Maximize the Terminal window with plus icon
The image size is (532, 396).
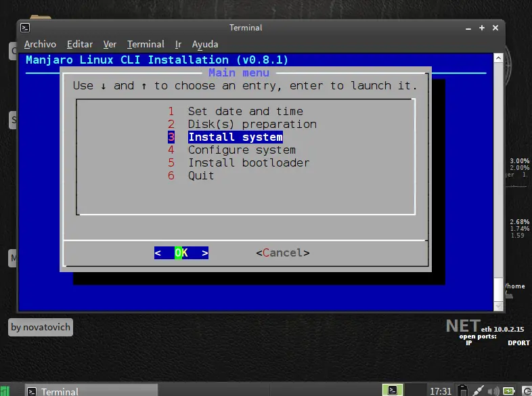click(x=482, y=28)
